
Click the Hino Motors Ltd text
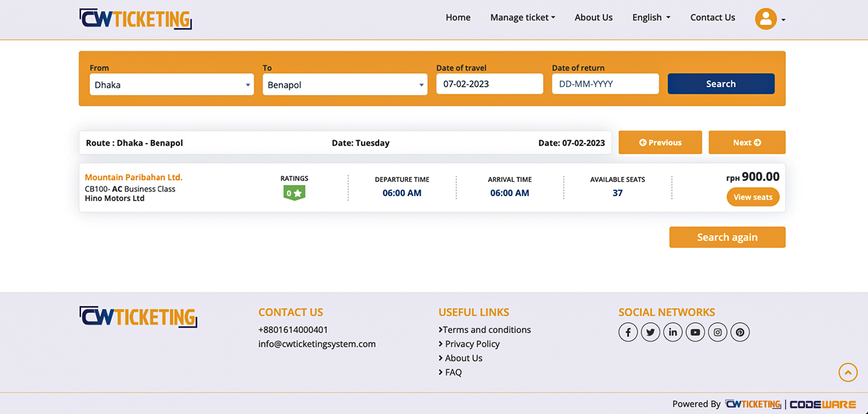[x=115, y=199]
